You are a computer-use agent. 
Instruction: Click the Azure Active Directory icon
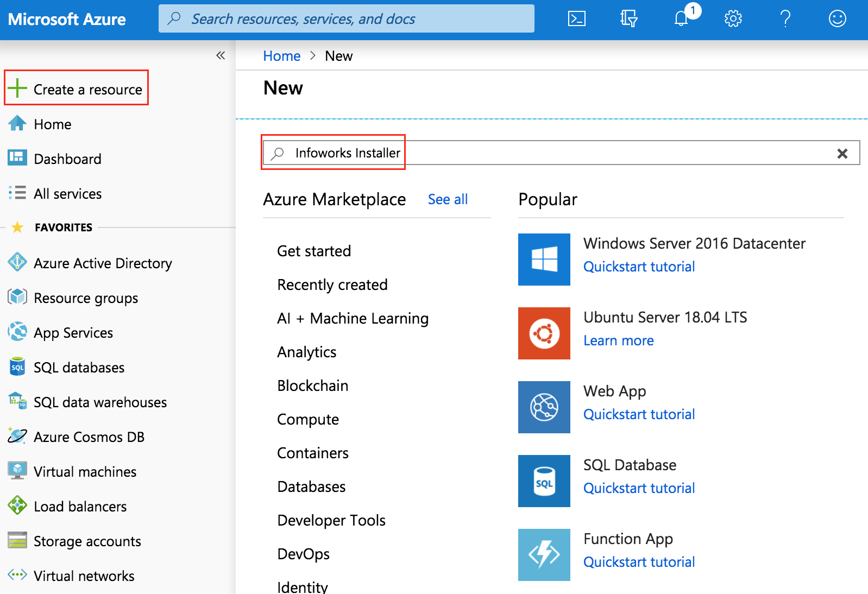click(17, 262)
